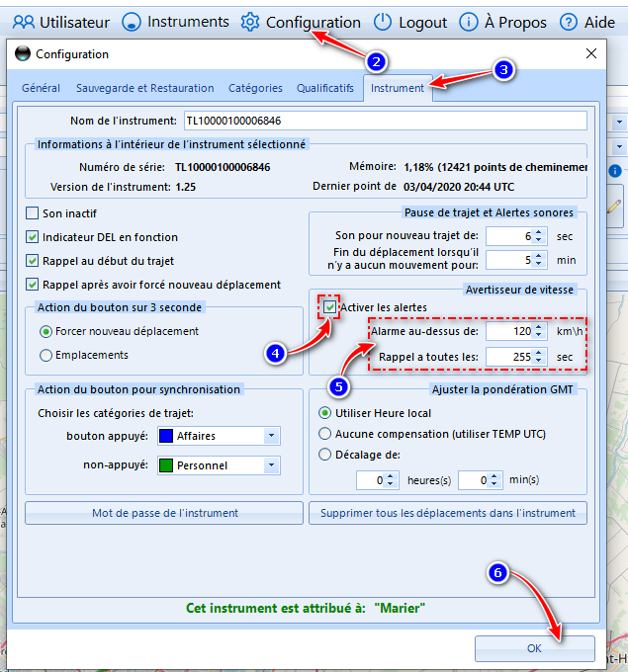Close the Configuration dialog
This screenshot has width=628, height=672.
coord(591,53)
